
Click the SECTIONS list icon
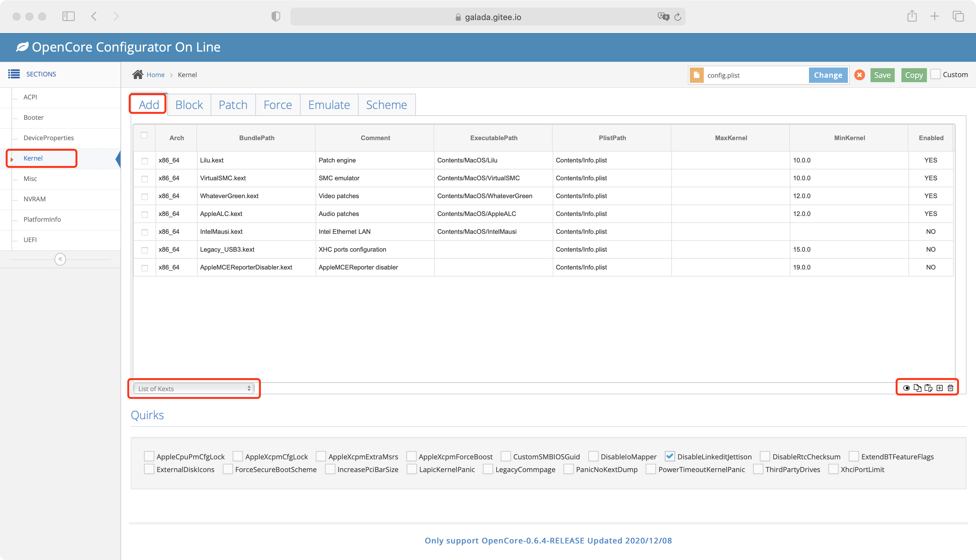point(14,74)
